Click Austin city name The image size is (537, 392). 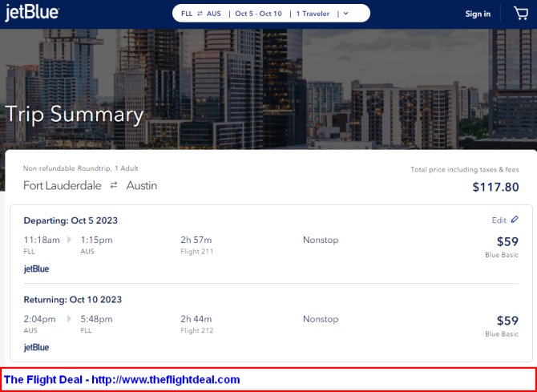pos(142,186)
